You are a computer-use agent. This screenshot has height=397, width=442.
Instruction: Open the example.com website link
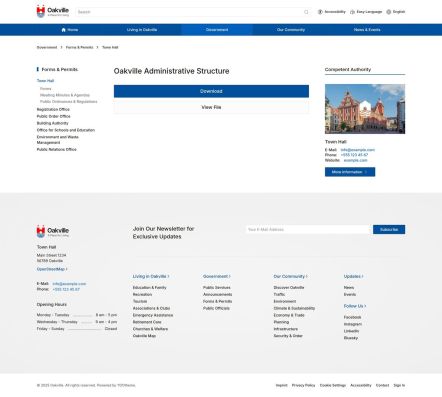pos(355,160)
